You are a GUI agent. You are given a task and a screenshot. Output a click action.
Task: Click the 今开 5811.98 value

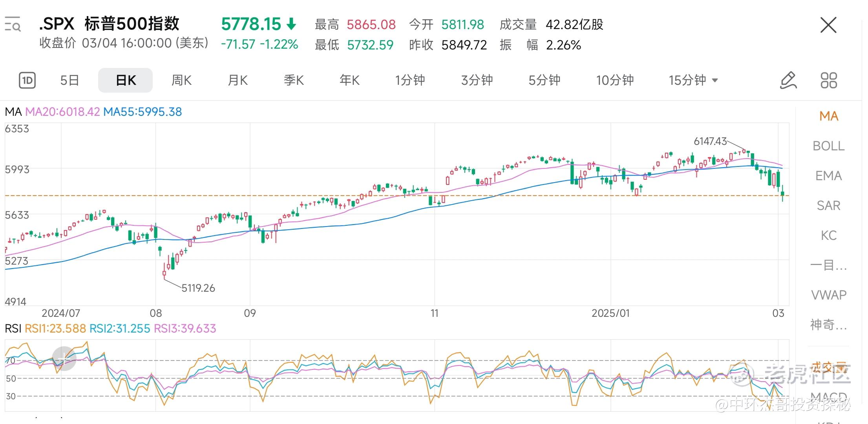point(462,25)
